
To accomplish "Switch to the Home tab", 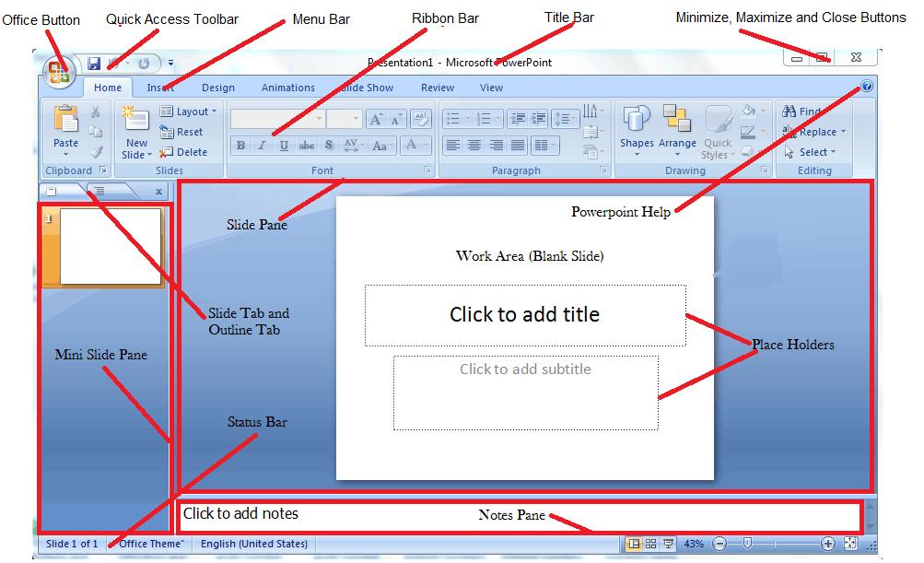I will 108,88.
